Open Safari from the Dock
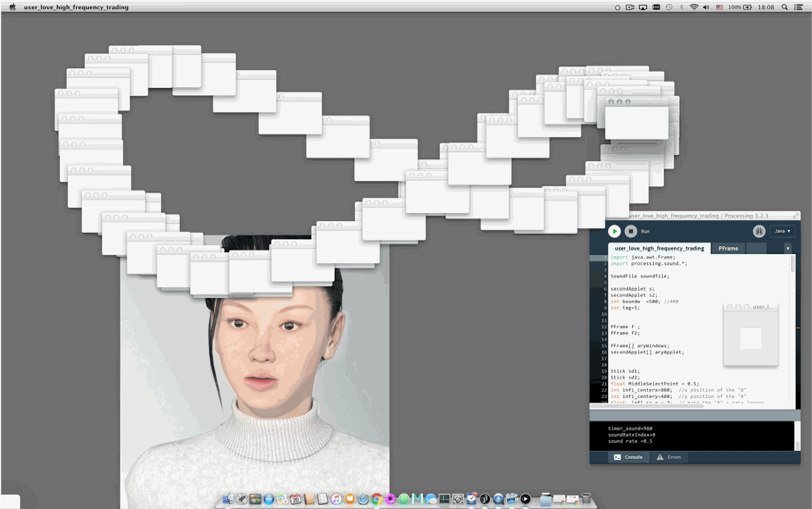The width and height of the screenshot is (812, 509). click(363, 498)
